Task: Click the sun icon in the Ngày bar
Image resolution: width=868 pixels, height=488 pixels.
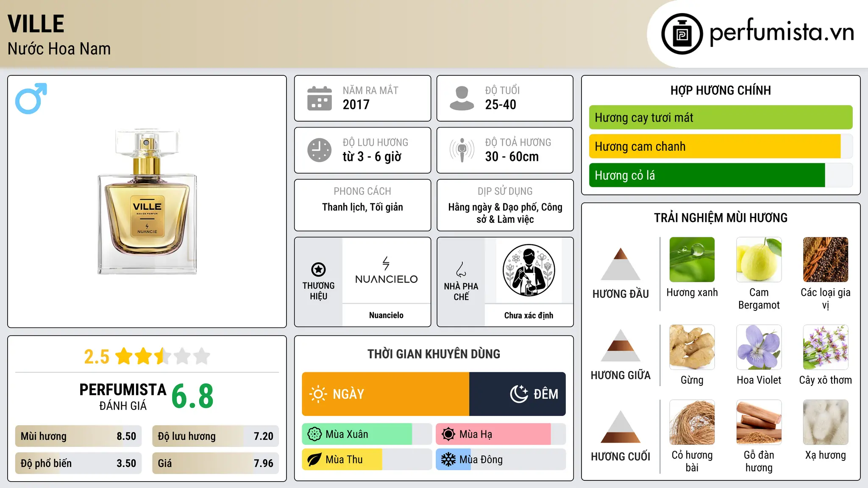Action: click(x=318, y=394)
